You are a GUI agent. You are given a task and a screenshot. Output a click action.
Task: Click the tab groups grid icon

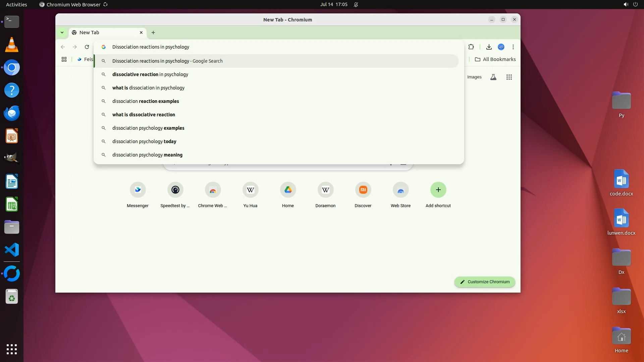[x=64, y=59]
